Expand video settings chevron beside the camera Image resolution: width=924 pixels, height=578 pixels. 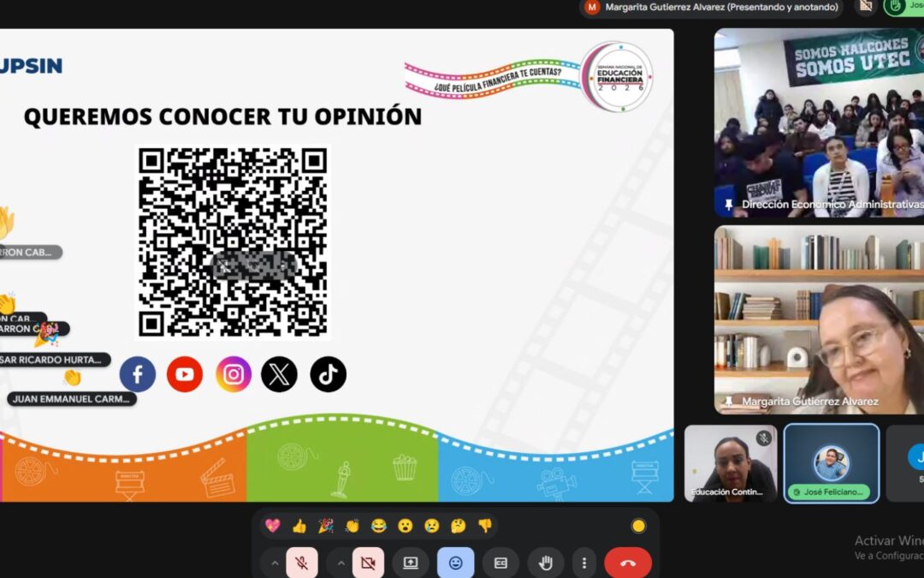click(x=341, y=563)
